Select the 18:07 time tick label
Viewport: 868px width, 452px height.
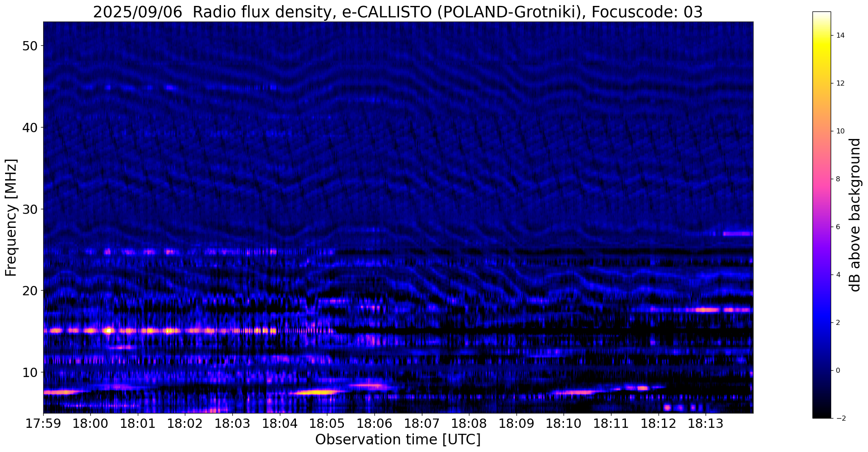click(421, 424)
